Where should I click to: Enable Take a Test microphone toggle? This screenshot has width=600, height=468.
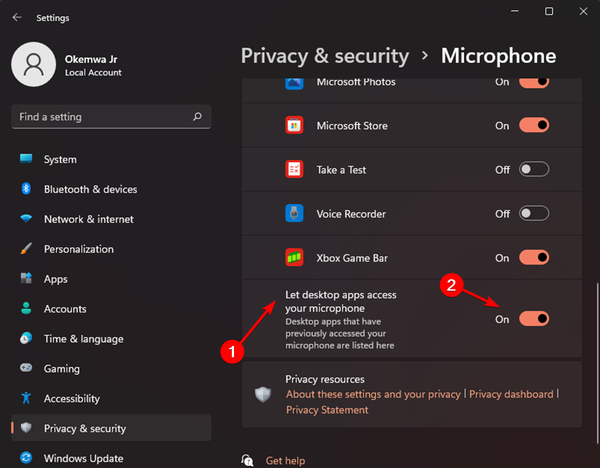click(x=534, y=170)
